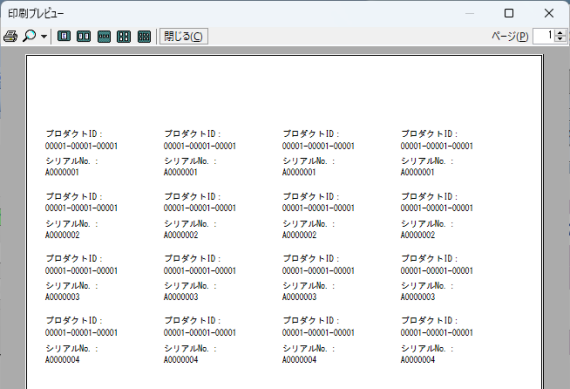This screenshot has width=570, height=389.
Task: Select the magnifier zoom tool
Action: [x=29, y=36]
